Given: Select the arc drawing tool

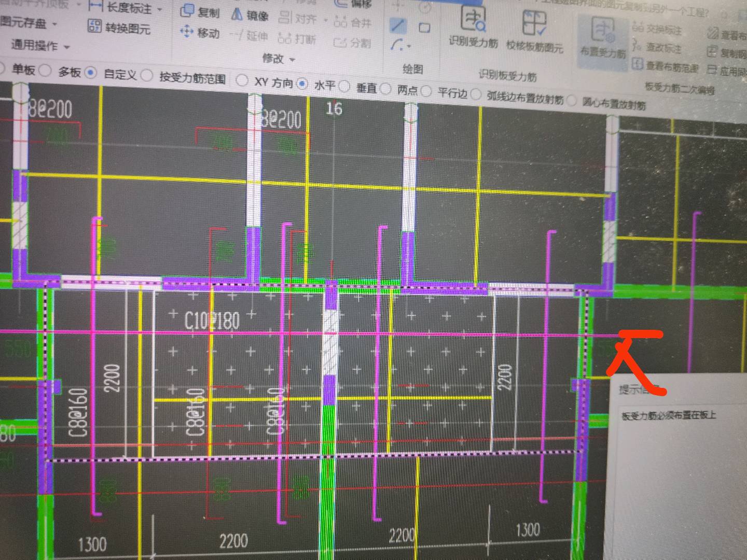Looking at the screenshot, I should 396,45.
